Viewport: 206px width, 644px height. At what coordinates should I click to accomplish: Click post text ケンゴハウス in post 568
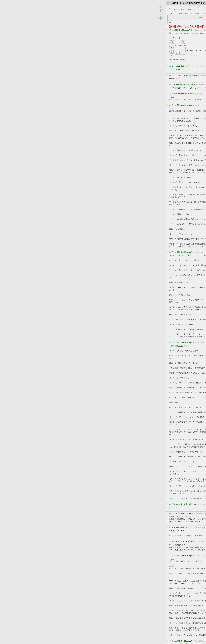pos(174,507)
